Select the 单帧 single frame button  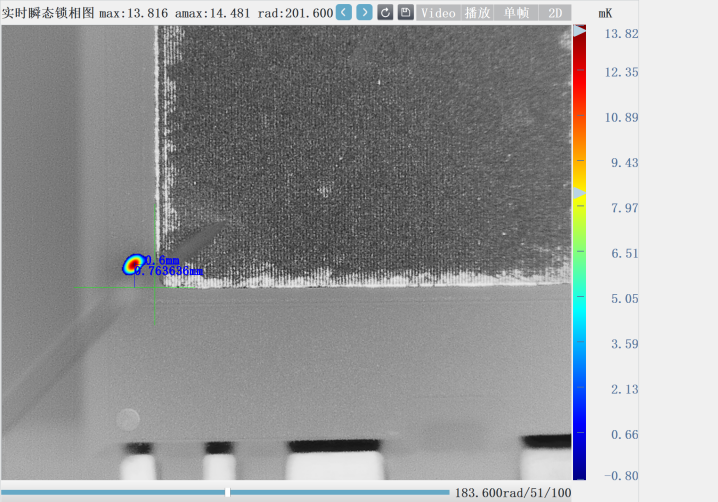517,13
